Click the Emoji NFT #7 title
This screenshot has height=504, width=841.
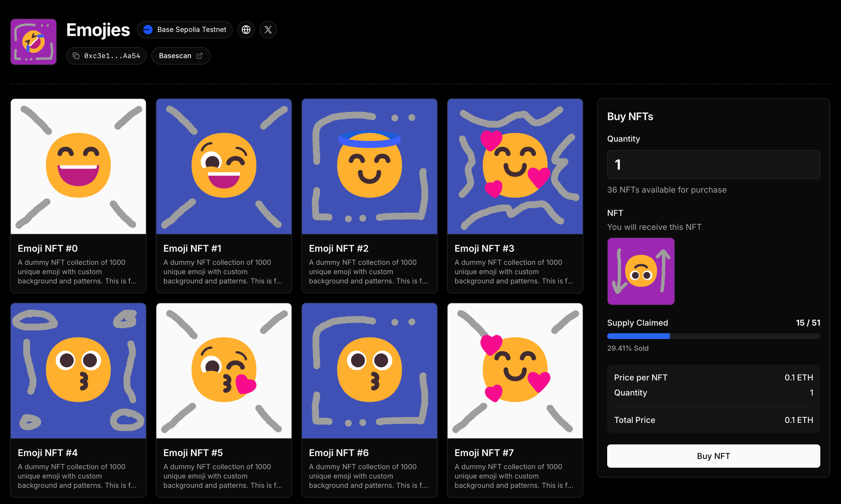pos(484,453)
